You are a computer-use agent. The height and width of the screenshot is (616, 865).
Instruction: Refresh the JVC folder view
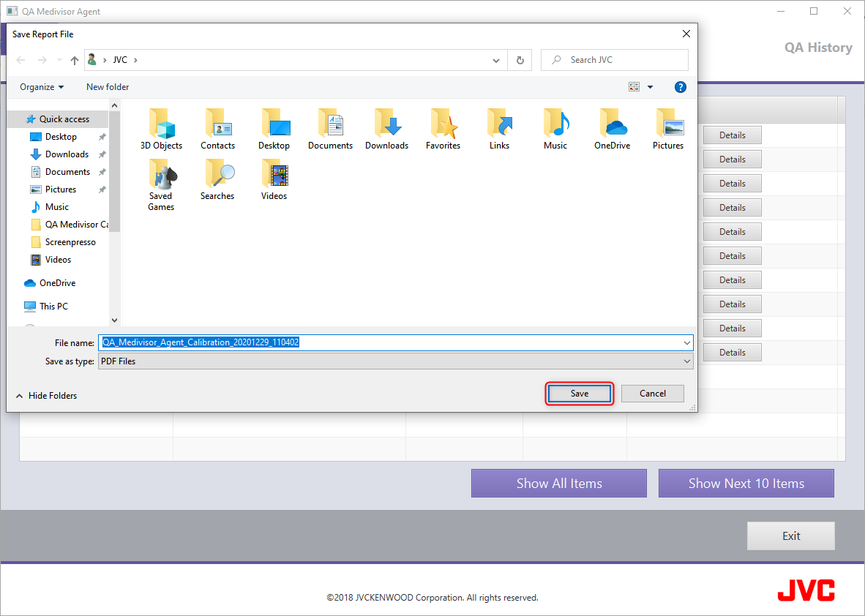point(520,60)
